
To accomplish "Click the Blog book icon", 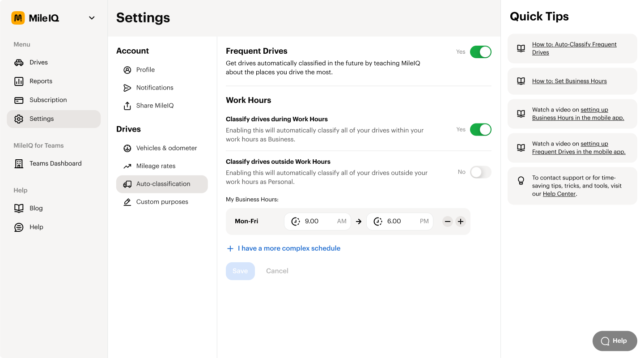I will [18, 208].
